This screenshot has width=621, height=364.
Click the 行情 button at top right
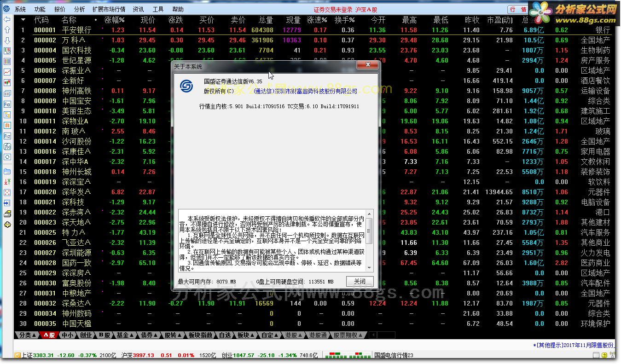(x=518, y=9)
